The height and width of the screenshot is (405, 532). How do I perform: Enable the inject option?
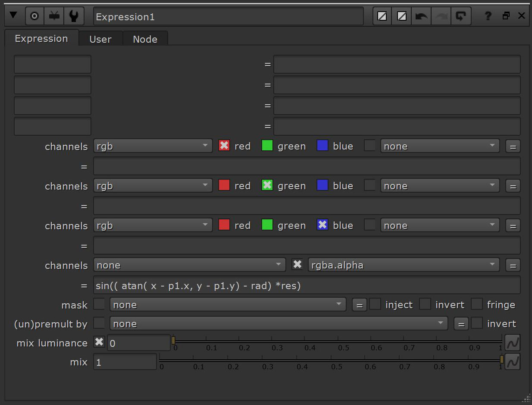375,304
